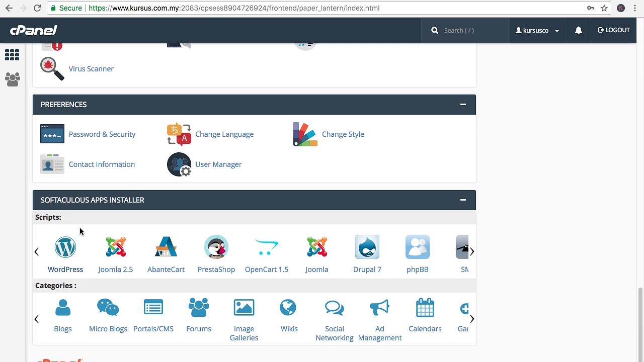
Task: Open the browser menu with three dots
Action: click(x=636, y=8)
